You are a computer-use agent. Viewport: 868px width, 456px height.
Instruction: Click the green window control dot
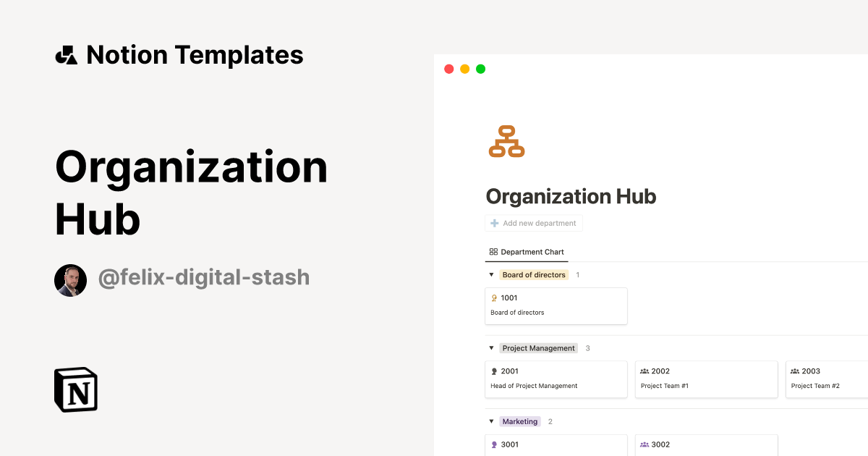pyautogui.click(x=480, y=69)
